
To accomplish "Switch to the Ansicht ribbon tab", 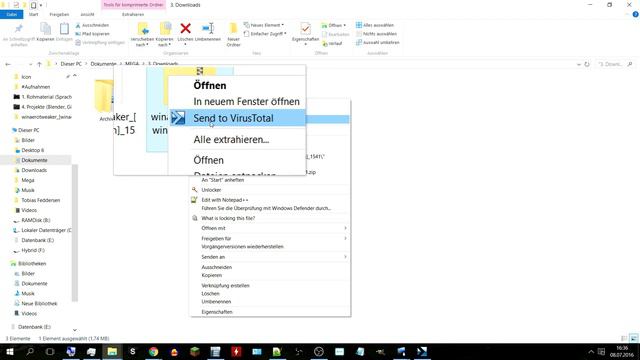I will [87, 14].
